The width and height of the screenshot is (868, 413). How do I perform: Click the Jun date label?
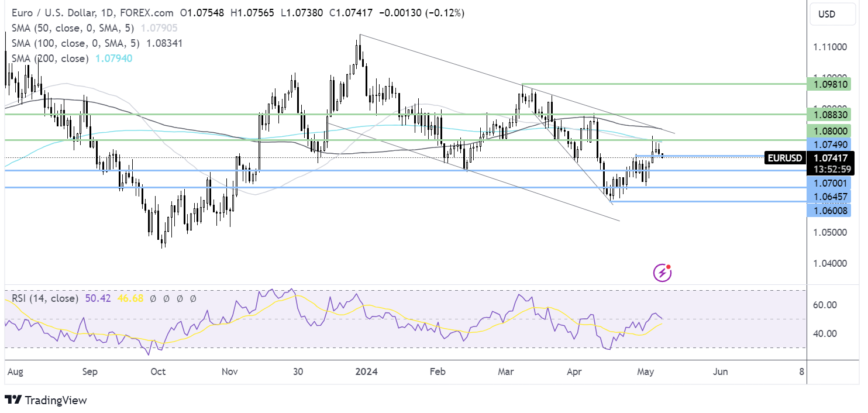coord(721,371)
